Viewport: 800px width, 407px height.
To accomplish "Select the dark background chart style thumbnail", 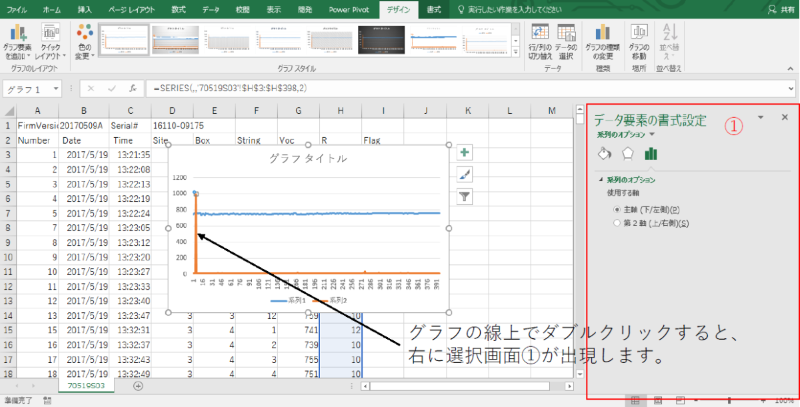I will pos(383,39).
